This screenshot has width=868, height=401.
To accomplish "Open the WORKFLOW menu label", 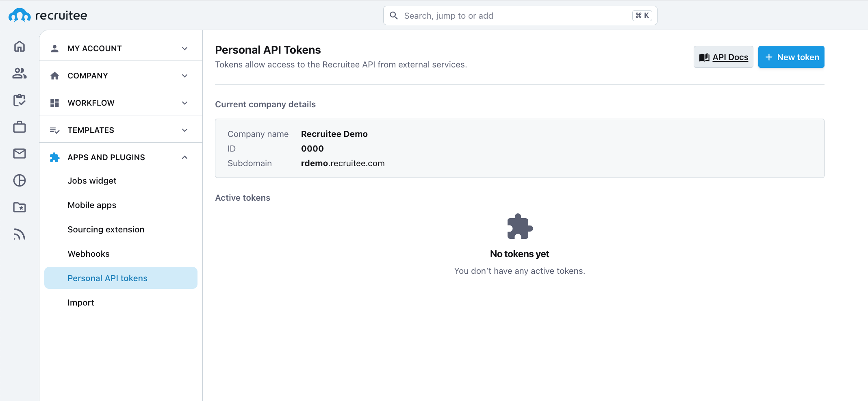I will click(91, 103).
